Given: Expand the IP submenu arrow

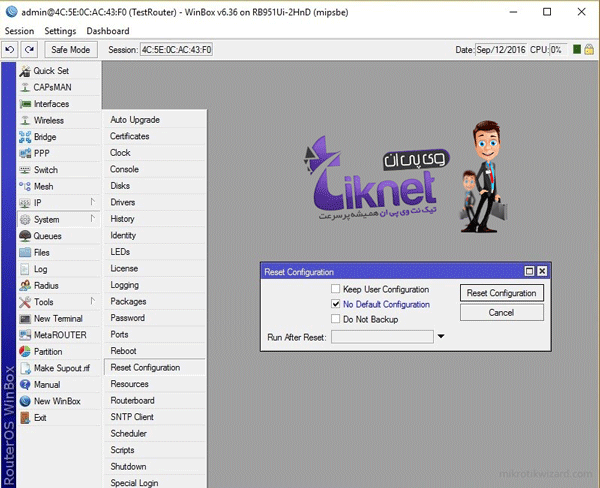Looking at the screenshot, I should point(91,202).
